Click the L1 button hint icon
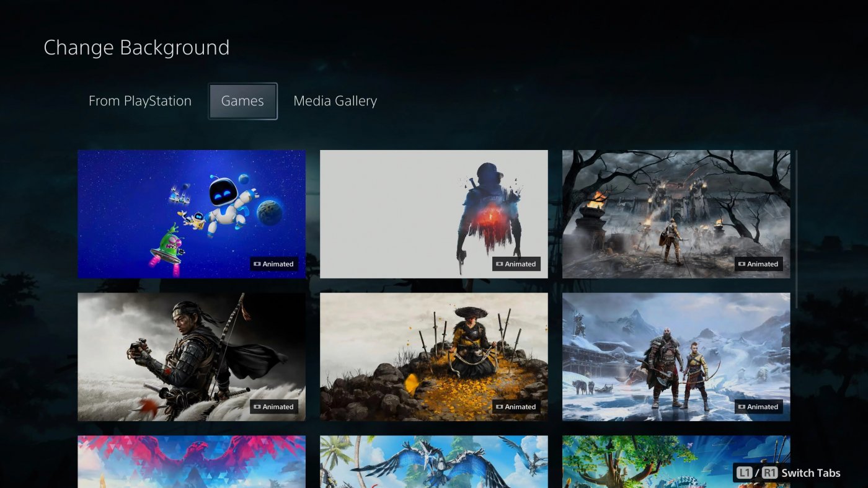Image resolution: width=868 pixels, height=488 pixels. coord(745,473)
